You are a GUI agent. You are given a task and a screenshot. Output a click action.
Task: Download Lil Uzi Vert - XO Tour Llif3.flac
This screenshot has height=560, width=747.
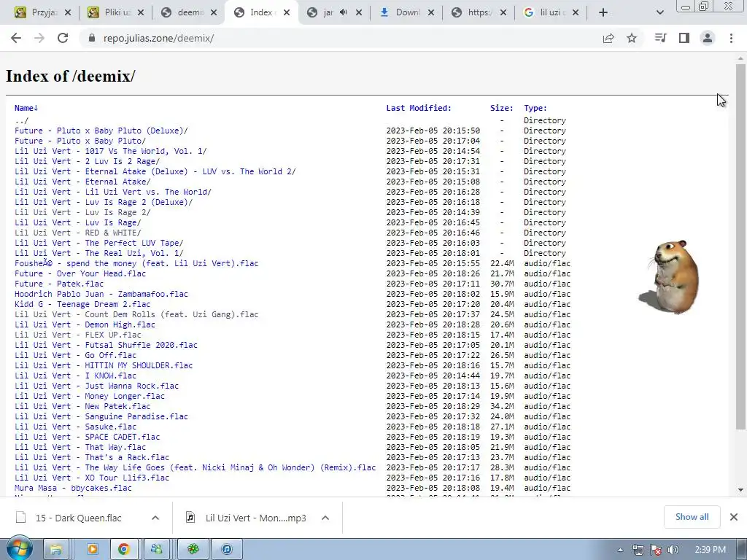pyautogui.click(x=92, y=478)
